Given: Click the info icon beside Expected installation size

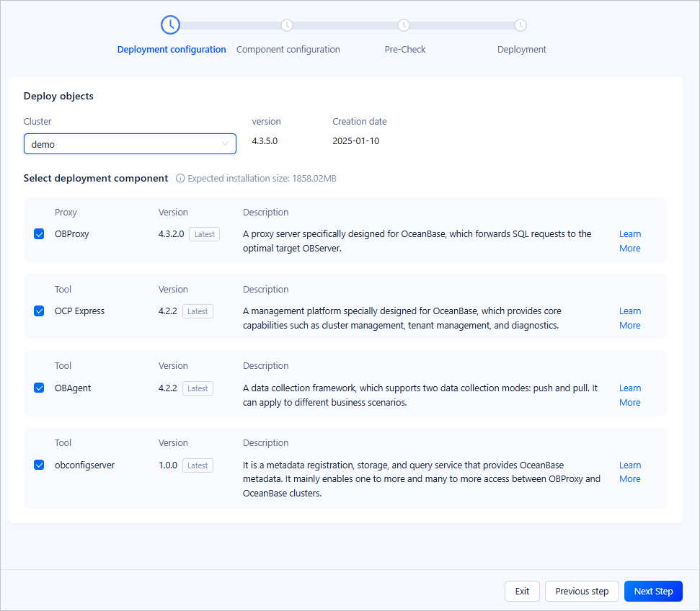Looking at the screenshot, I should [180, 179].
